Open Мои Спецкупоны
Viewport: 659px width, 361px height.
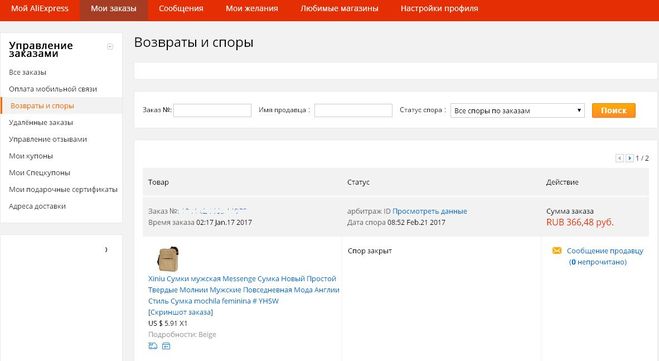40,173
